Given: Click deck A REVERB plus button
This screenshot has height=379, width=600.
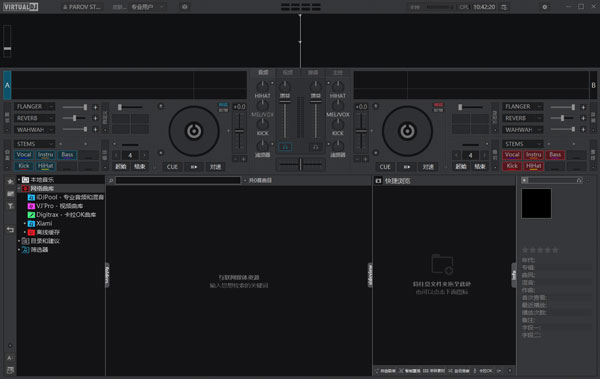Looking at the screenshot, I should tap(95, 118).
